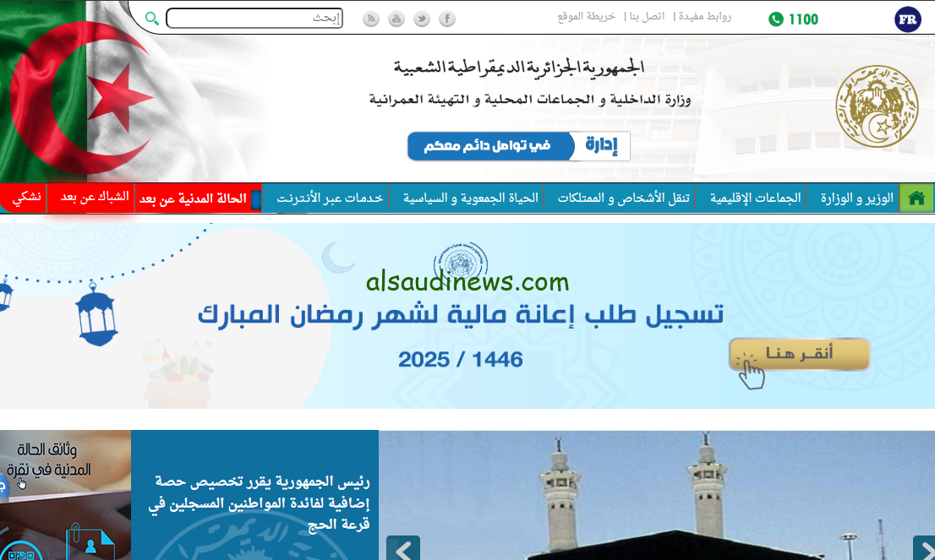Image resolution: width=935 pixels, height=560 pixels.
Task: Open خريطة الموقع sitemap link
Action: click(586, 17)
